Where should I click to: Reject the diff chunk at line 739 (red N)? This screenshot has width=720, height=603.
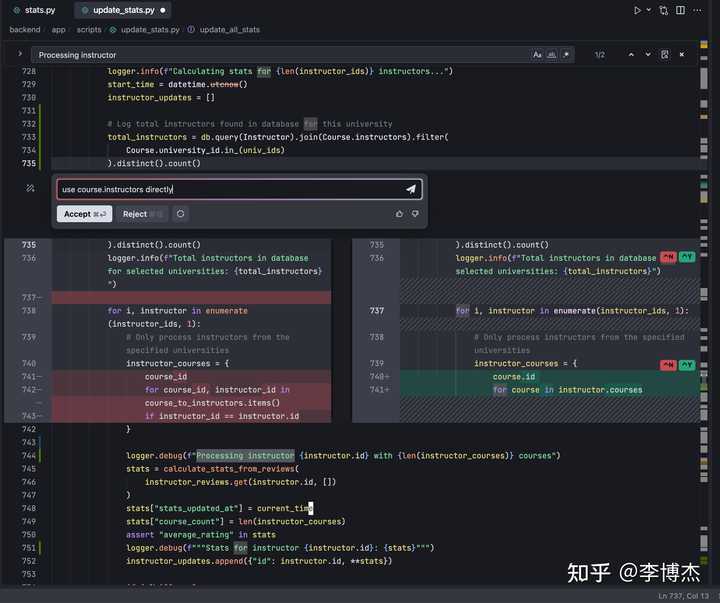pos(668,365)
